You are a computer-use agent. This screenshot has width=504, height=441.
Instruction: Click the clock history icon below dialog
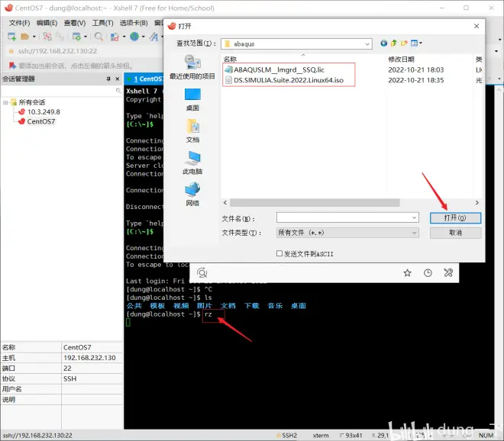[428, 273]
